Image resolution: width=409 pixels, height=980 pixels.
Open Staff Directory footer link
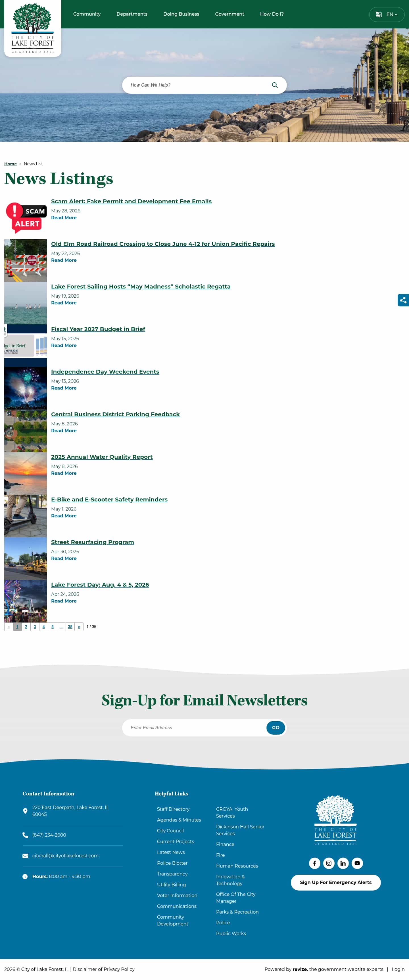point(173,809)
